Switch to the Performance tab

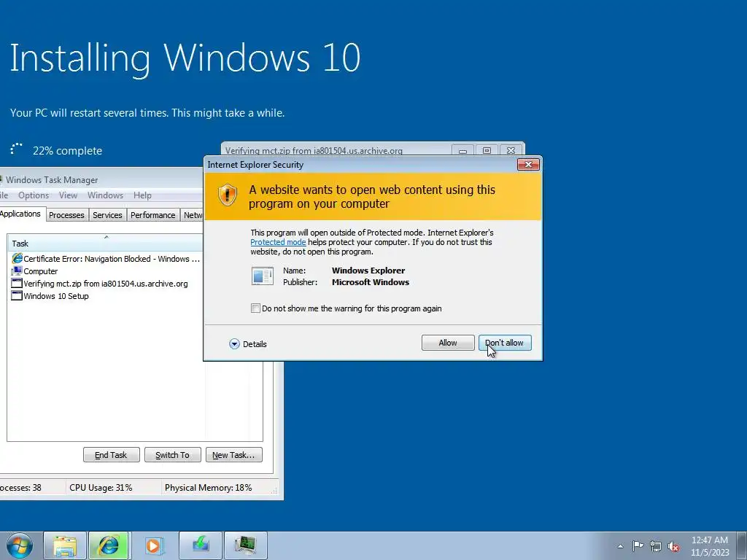153,215
